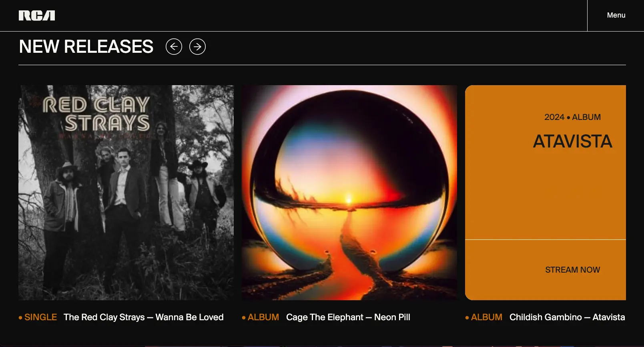Open The Red Clay Strays — Wanna Be Loved link
The image size is (644, 347).
(x=144, y=317)
